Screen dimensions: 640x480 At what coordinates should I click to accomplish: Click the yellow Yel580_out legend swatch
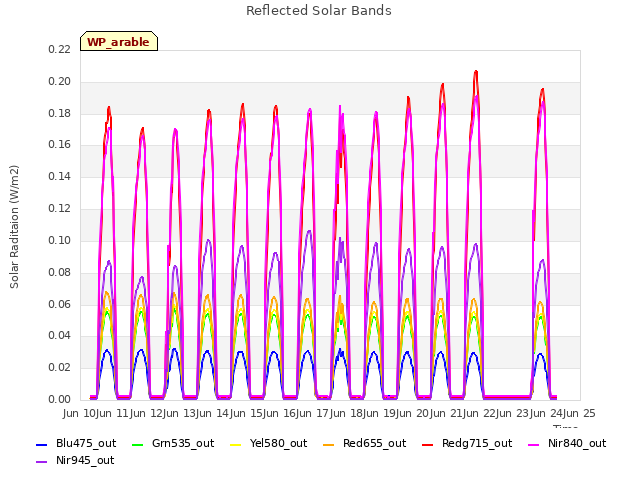pos(236,444)
